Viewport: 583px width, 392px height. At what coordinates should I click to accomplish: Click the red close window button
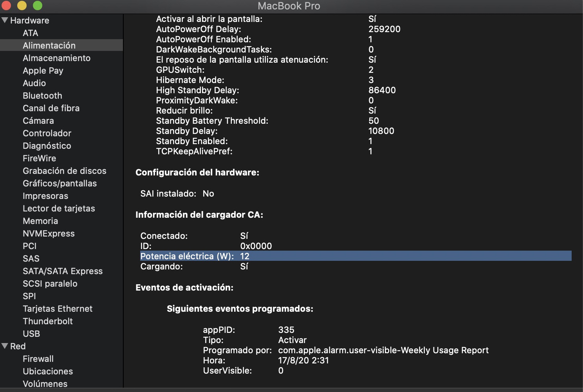(x=6, y=5)
